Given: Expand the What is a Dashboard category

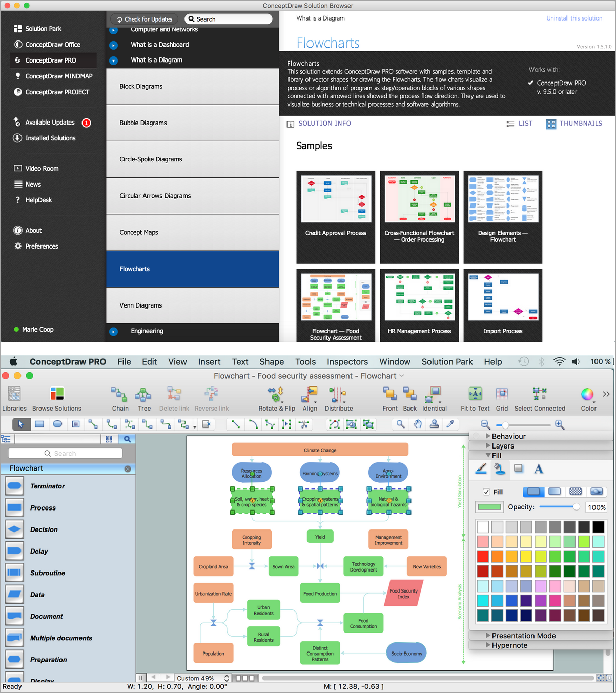Looking at the screenshot, I should [114, 45].
